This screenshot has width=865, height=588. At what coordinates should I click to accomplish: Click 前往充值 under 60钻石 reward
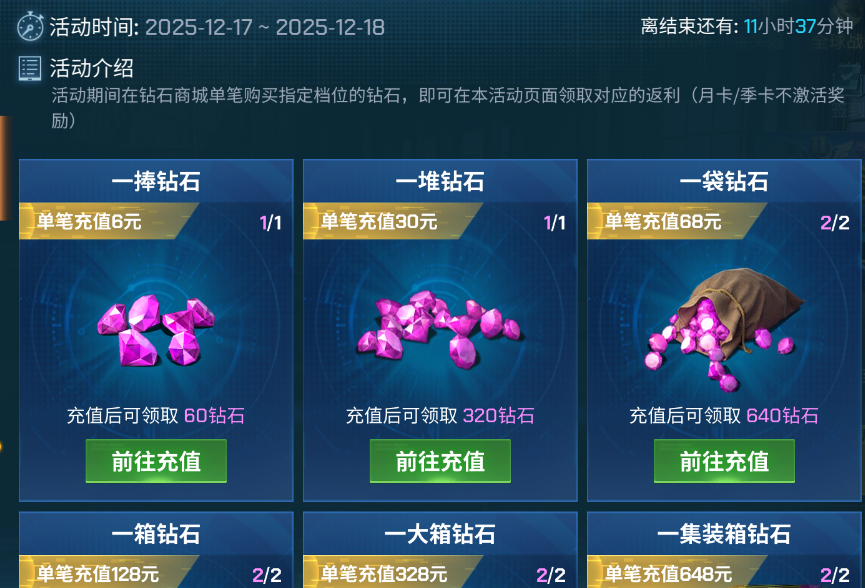(x=156, y=461)
